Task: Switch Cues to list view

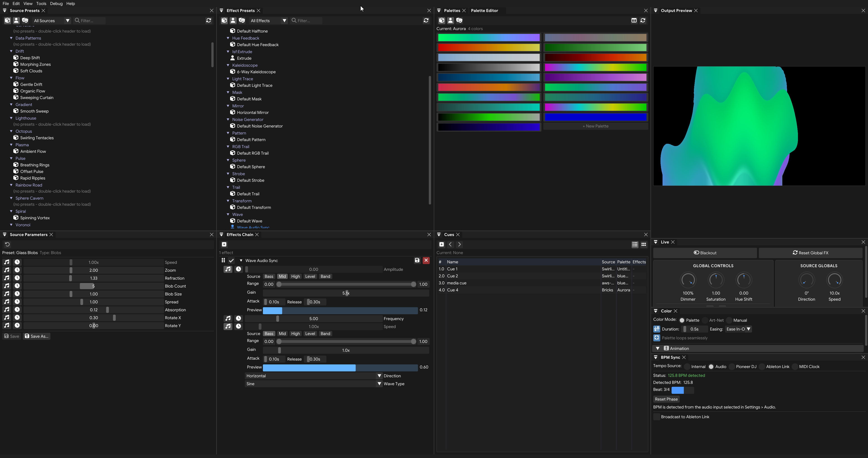Action: [635, 244]
